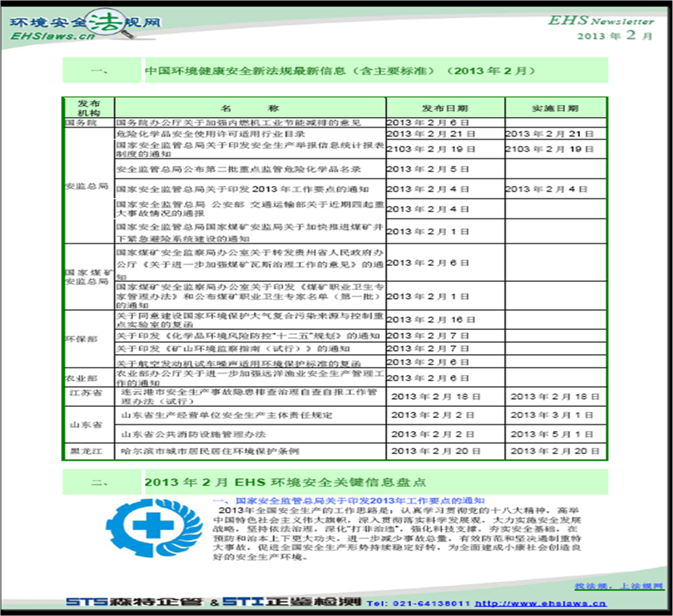Click the STS 森特企管 logo in footer
This screenshot has height=616, width=673.
click(134, 602)
